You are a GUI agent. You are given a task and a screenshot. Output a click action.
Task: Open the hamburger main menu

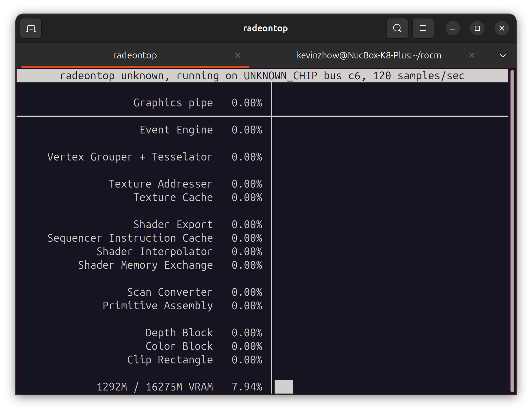pyautogui.click(x=423, y=28)
